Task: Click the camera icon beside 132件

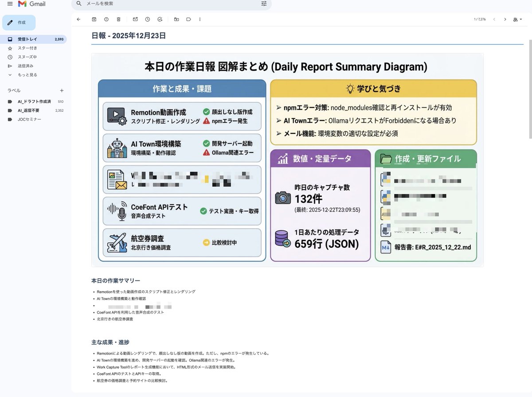Action: pos(283,198)
